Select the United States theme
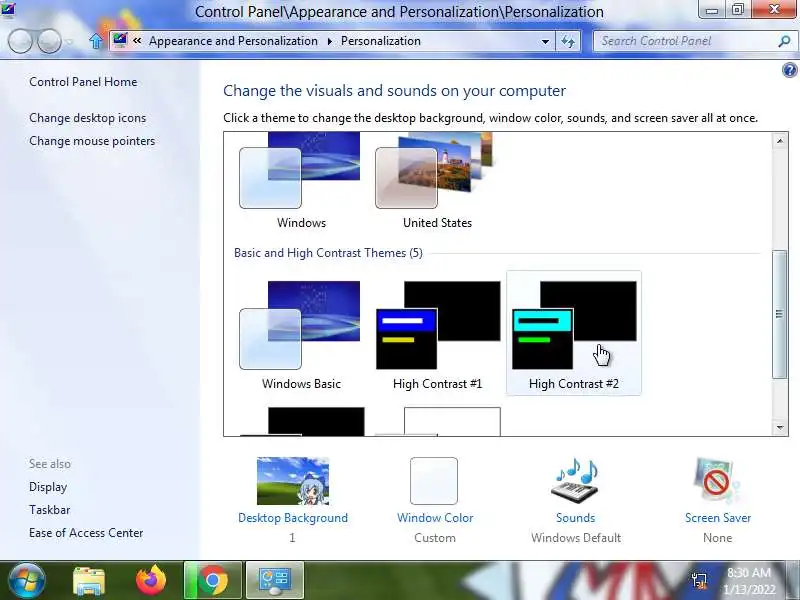Image resolution: width=800 pixels, height=600 pixels. click(x=437, y=181)
